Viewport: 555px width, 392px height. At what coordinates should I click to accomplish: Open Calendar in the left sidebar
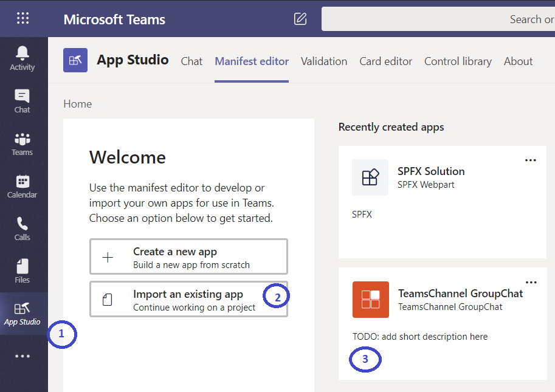tap(22, 187)
